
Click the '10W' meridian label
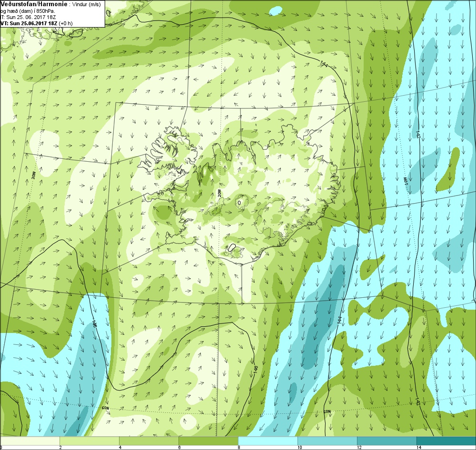[405, 181]
